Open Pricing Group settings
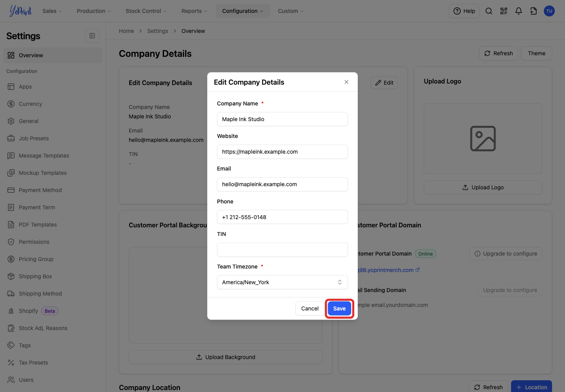The width and height of the screenshot is (565, 392). pyautogui.click(x=53, y=259)
